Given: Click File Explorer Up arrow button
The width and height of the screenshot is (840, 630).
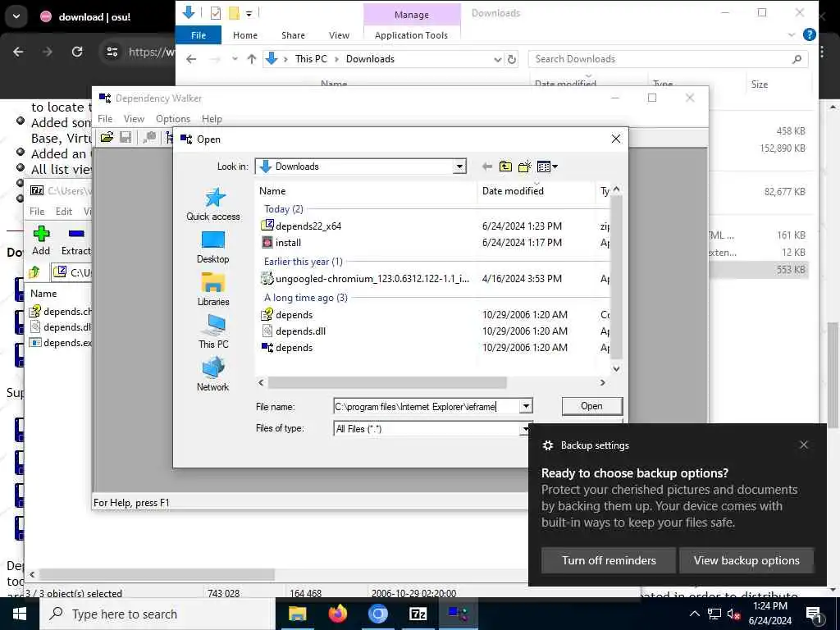Looking at the screenshot, I should click(252, 59).
